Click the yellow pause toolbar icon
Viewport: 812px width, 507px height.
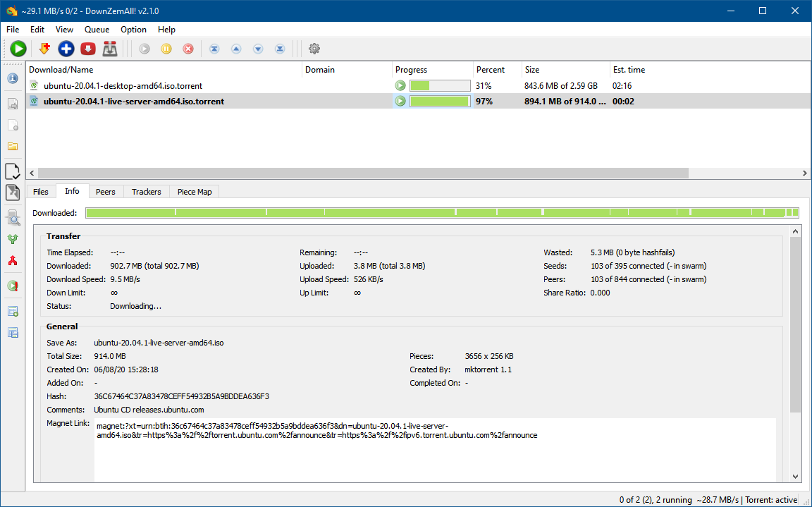click(166, 49)
